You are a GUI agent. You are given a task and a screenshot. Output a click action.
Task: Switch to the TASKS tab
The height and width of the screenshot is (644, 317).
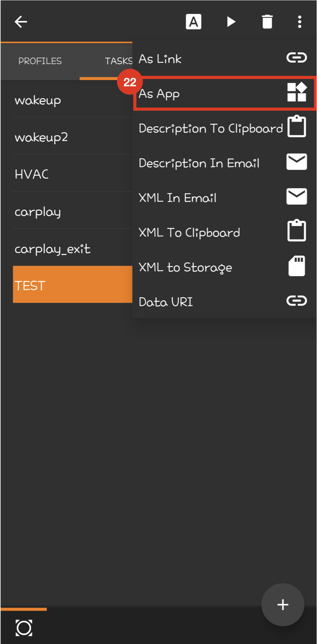(x=118, y=61)
